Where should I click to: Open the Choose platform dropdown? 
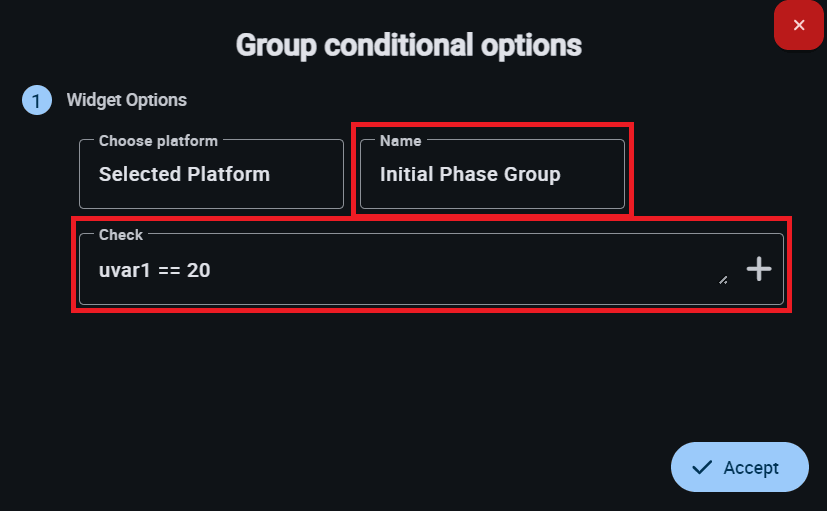click(x=211, y=174)
